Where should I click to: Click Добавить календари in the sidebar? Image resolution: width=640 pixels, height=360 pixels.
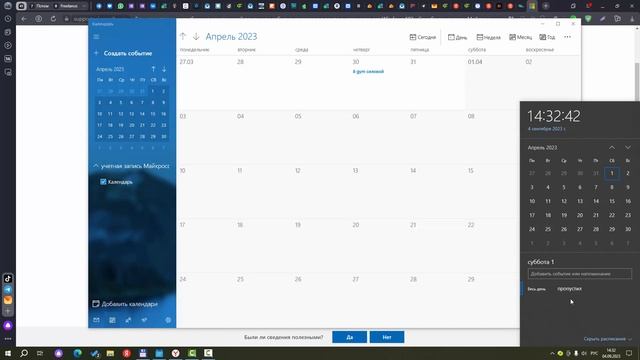pos(125,304)
